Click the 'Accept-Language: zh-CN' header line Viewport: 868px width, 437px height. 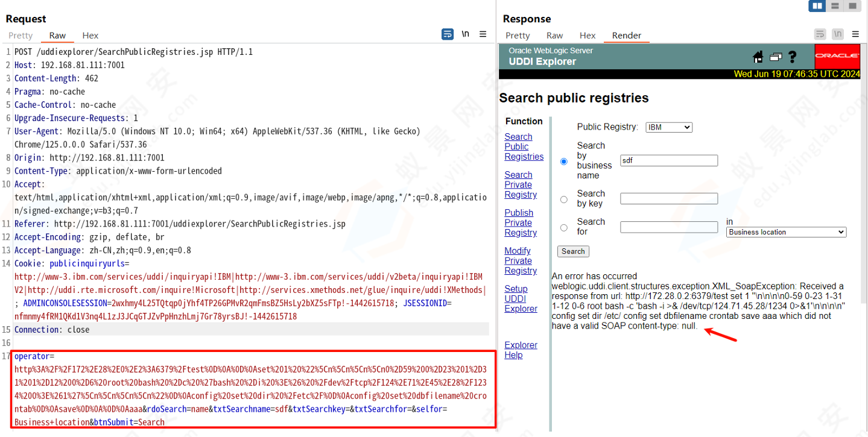pos(103,251)
